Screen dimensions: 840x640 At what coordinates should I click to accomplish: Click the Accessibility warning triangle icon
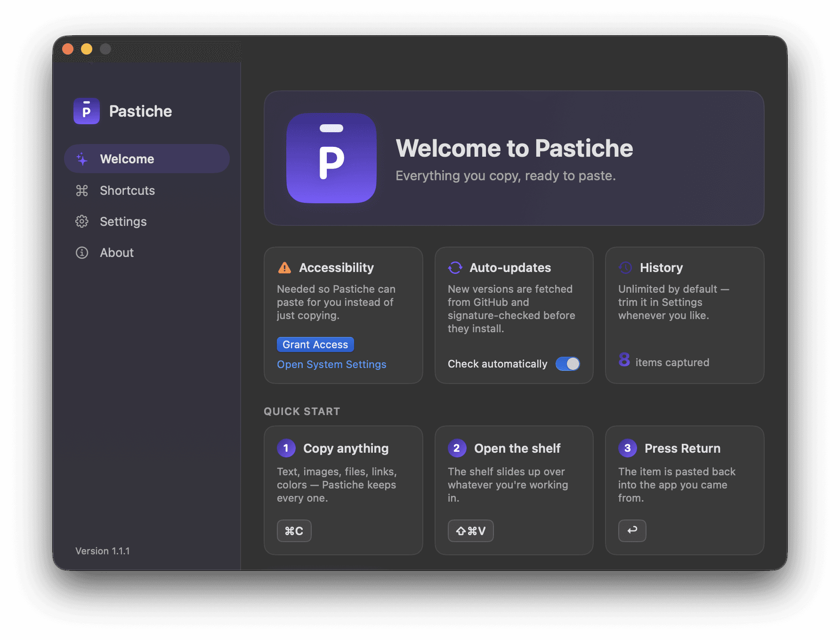284,268
